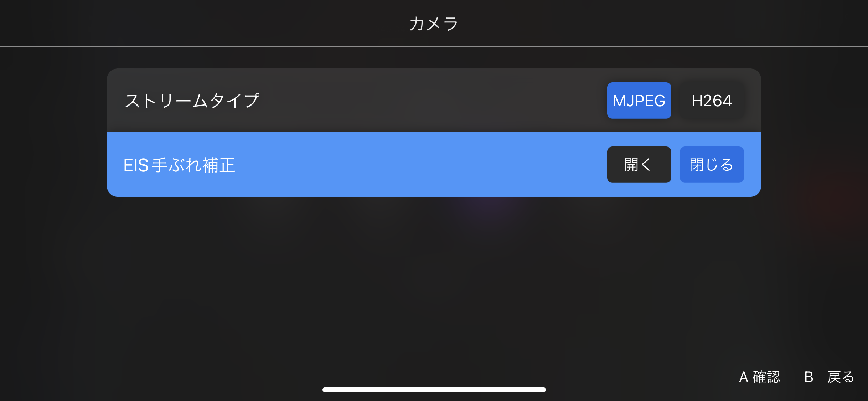Click the 確認 text at bottom
Screen dimensions: 868x401
[766, 377]
